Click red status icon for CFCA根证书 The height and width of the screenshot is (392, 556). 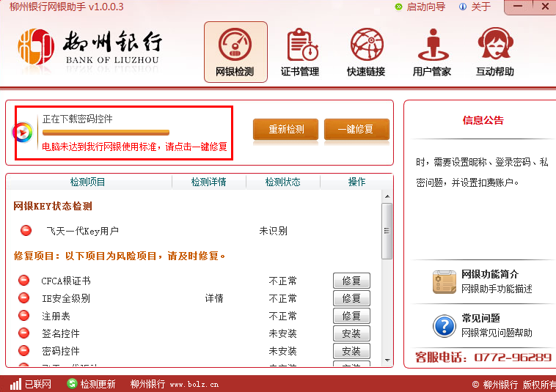[23, 281]
